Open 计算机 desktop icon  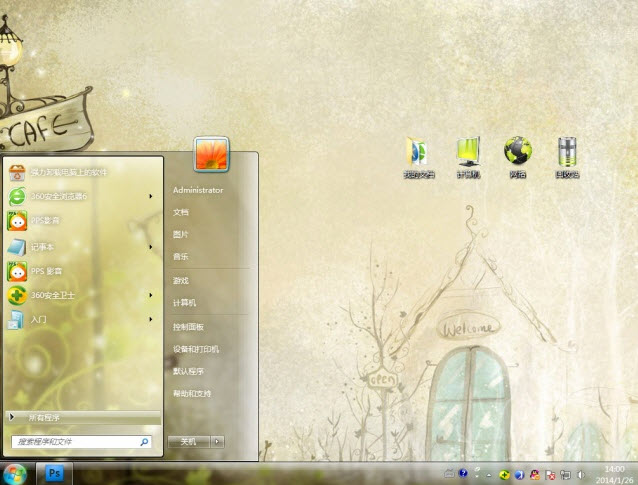point(469,157)
